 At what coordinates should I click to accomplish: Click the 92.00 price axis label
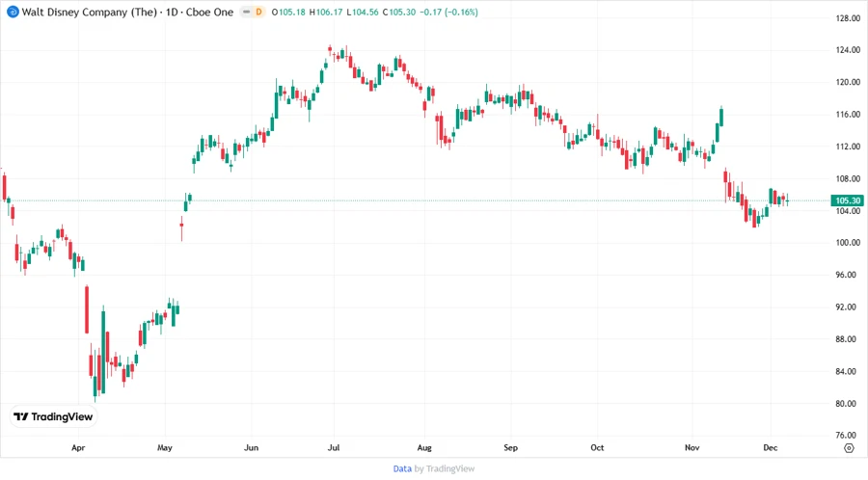[x=848, y=307]
